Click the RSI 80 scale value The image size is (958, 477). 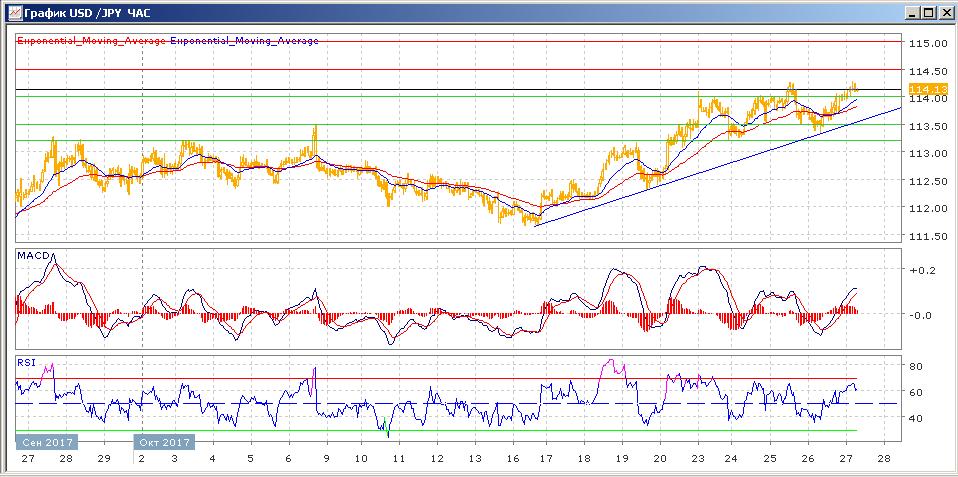point(916,366)
